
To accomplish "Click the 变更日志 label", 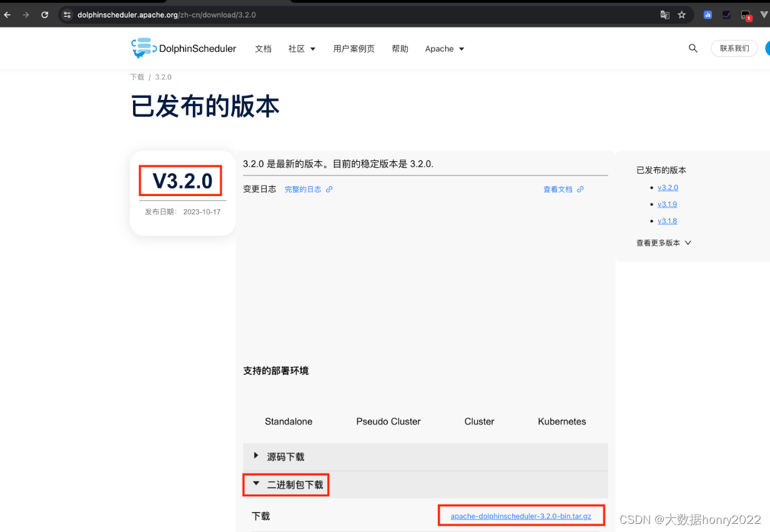I will pyautogui.click(x=259, y=189).
